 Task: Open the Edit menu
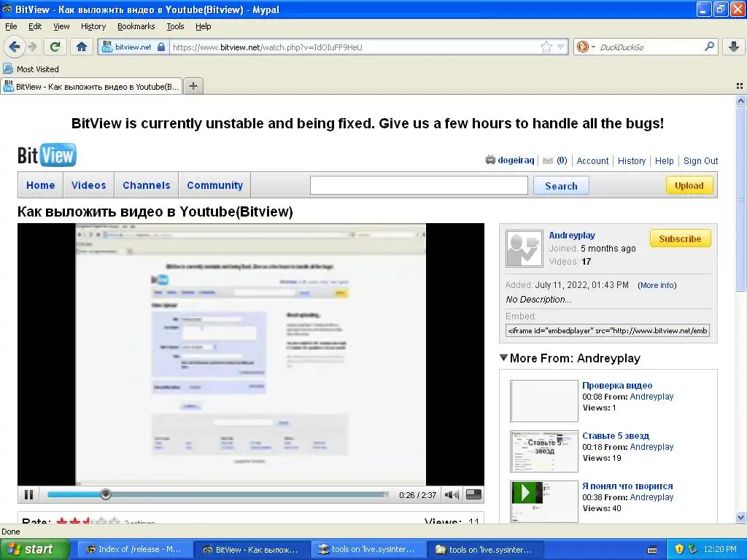(x=35, y=26)
